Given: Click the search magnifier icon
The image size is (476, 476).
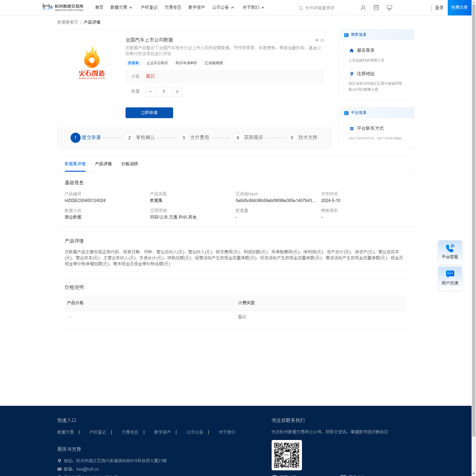Looking at the screenshot, I should pyautogui.click(x=301, y=8).
